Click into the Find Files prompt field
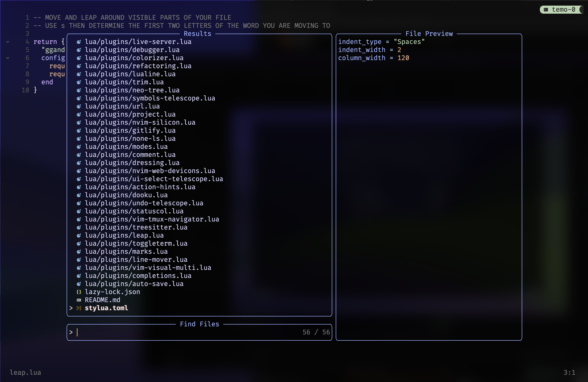The width and height of the screenshot is (588, 382). [188, 332]
